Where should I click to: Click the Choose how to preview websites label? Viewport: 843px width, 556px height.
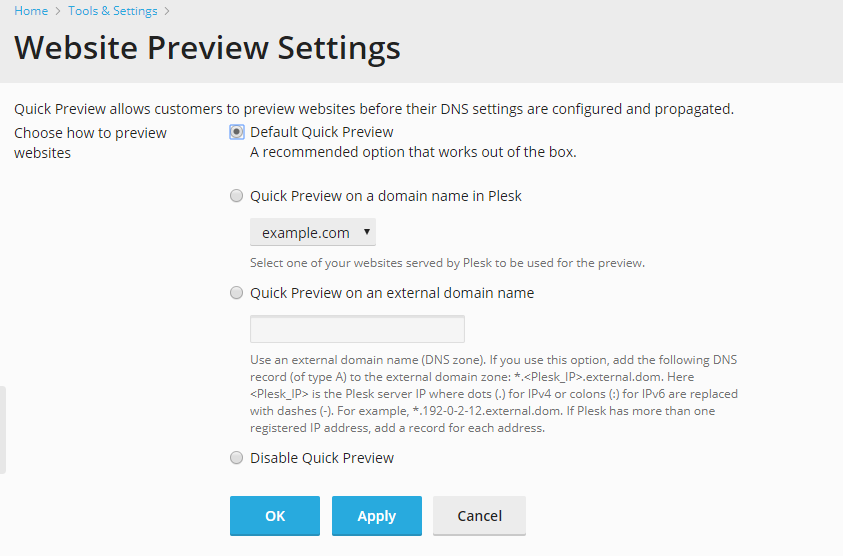click(x=90, y=143)
